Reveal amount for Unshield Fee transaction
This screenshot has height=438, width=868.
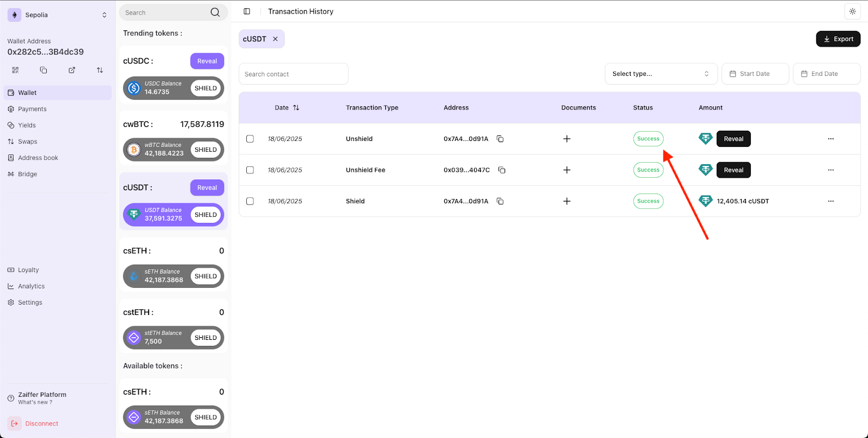(733, 170)
